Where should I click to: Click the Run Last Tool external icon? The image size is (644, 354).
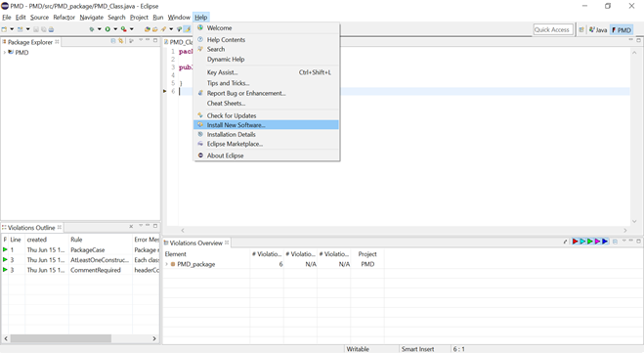(x=123, y=29)
